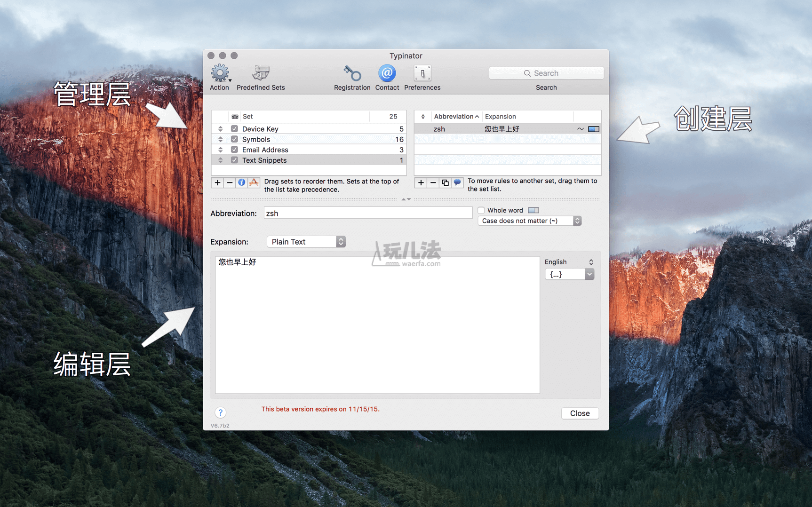Click the Close button

click(x=580, y=413)
